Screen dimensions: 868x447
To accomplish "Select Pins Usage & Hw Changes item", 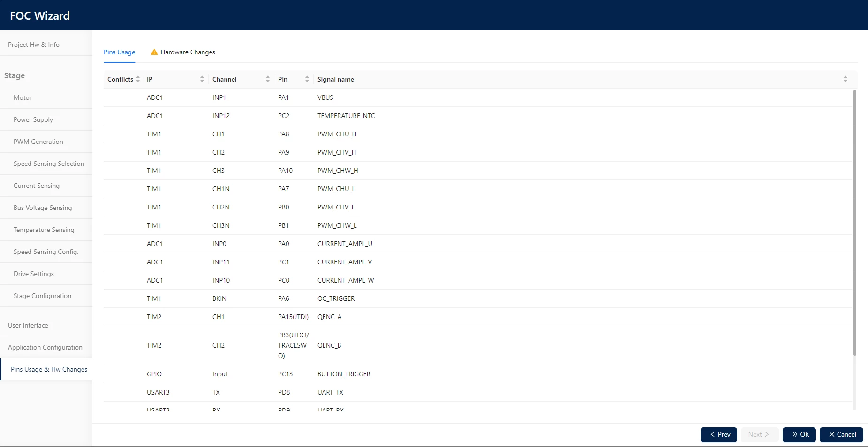I will (x=49, y=369).
